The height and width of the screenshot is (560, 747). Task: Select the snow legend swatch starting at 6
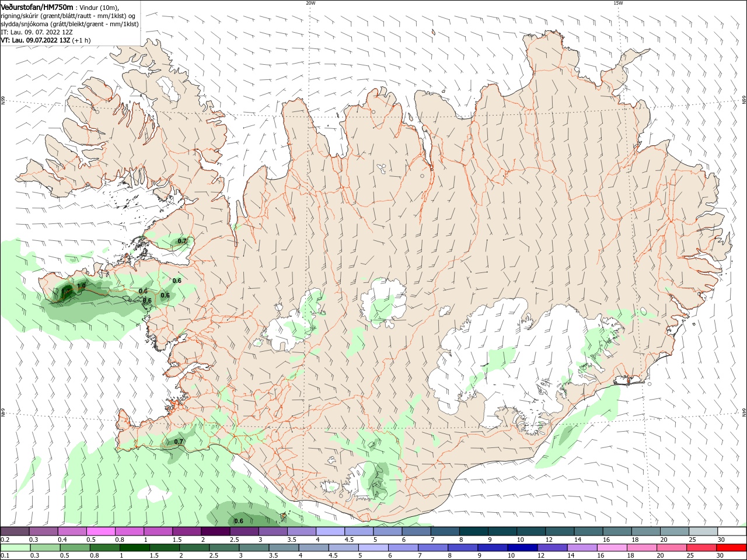pos(416,531)
